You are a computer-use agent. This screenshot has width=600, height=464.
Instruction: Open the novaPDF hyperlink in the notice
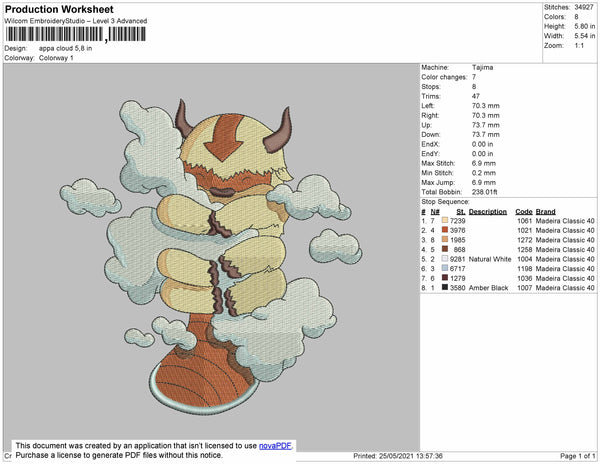coord(275,446)
